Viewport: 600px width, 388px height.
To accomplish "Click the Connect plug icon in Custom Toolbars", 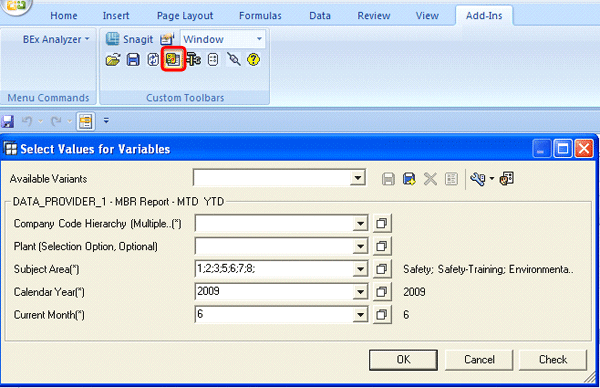I will tap(233, 60).
